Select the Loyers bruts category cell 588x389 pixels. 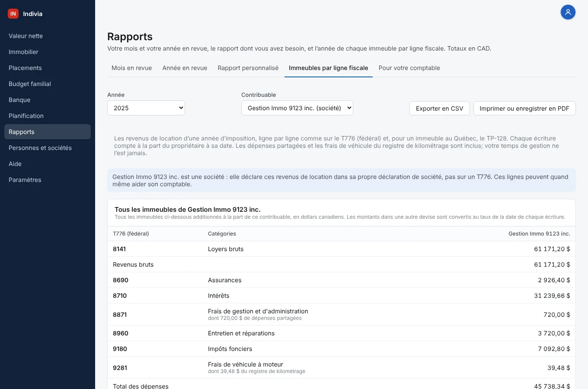point(226,249)
